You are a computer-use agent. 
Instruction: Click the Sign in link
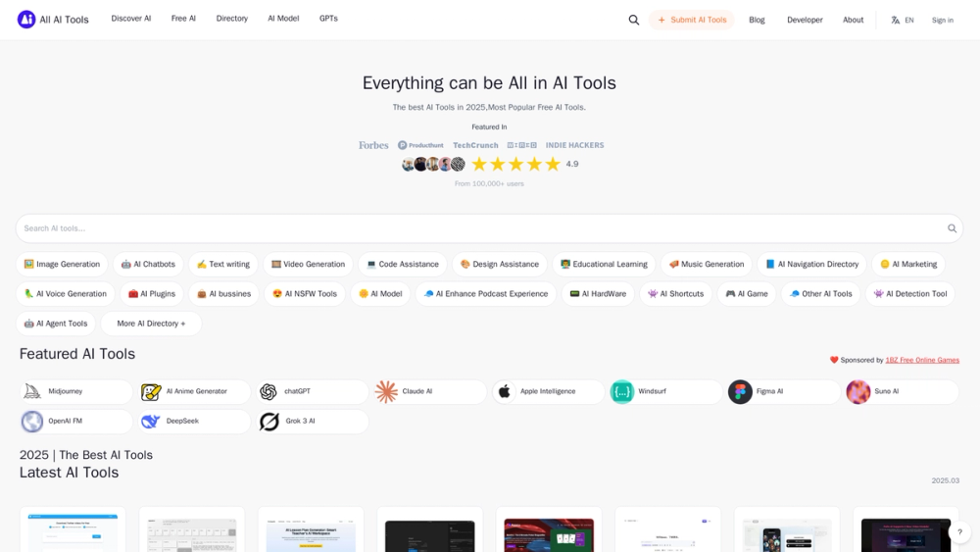[943, 20]
